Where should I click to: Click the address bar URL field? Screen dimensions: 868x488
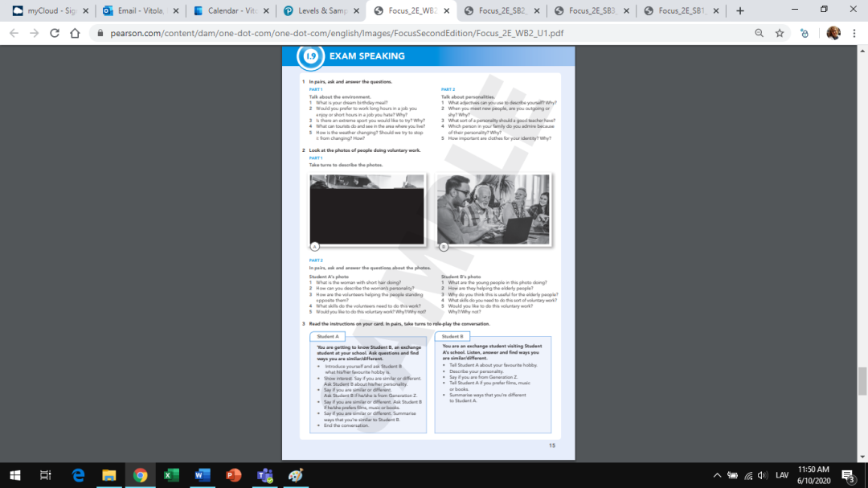[x=337, y=33]
